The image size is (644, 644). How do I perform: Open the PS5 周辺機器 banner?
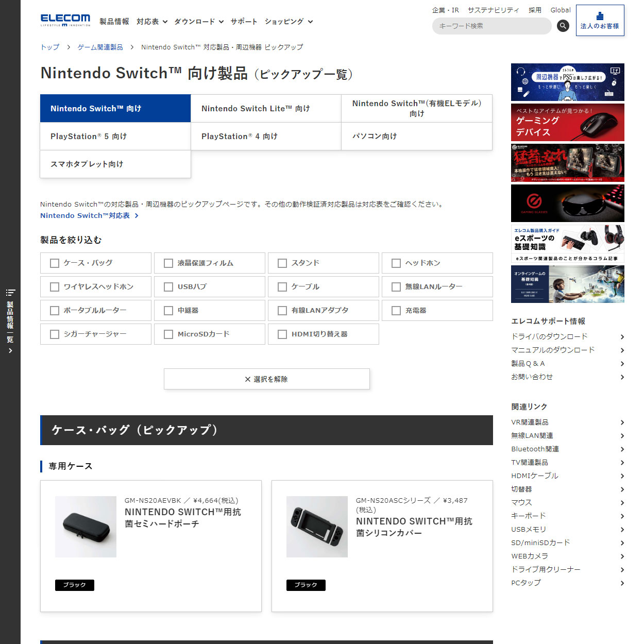[x=568, y=82]
